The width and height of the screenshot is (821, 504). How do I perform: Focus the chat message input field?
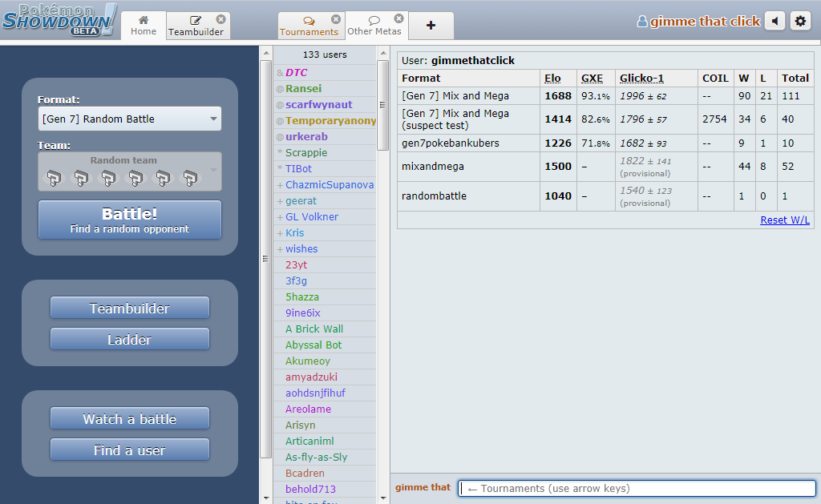[x=637, y=489]
